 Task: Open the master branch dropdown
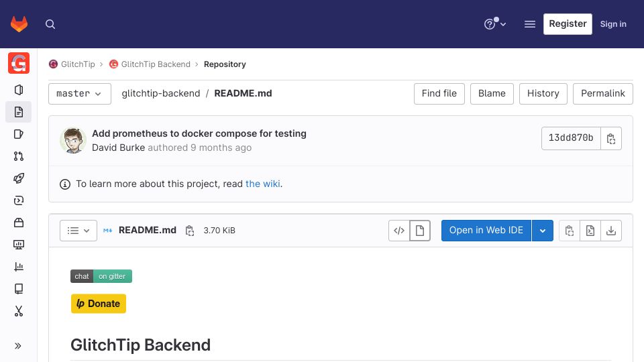(x=80, y=94)
